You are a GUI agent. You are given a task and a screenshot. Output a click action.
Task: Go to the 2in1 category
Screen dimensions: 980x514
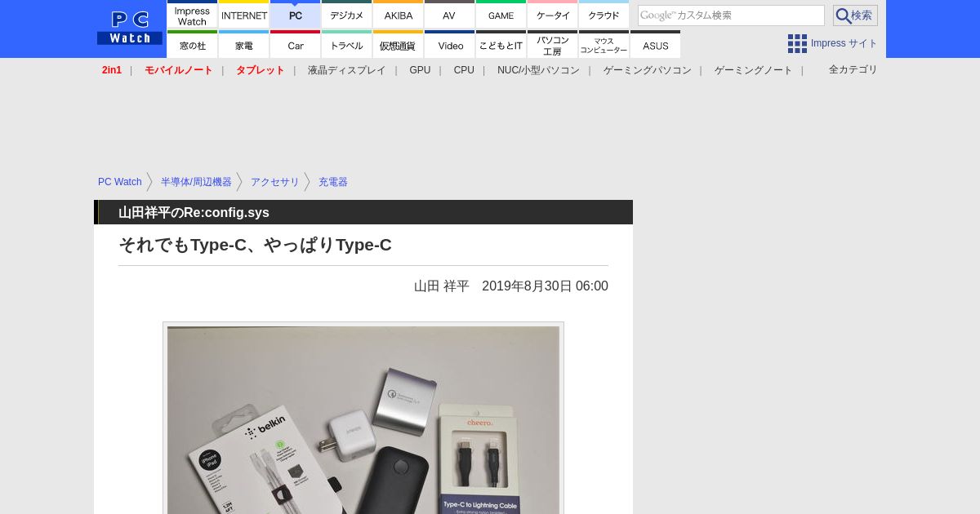pos(112,70)
